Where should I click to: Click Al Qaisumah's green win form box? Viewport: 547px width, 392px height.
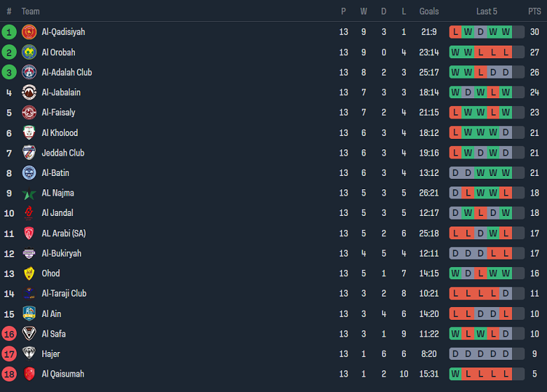(456, 374)
